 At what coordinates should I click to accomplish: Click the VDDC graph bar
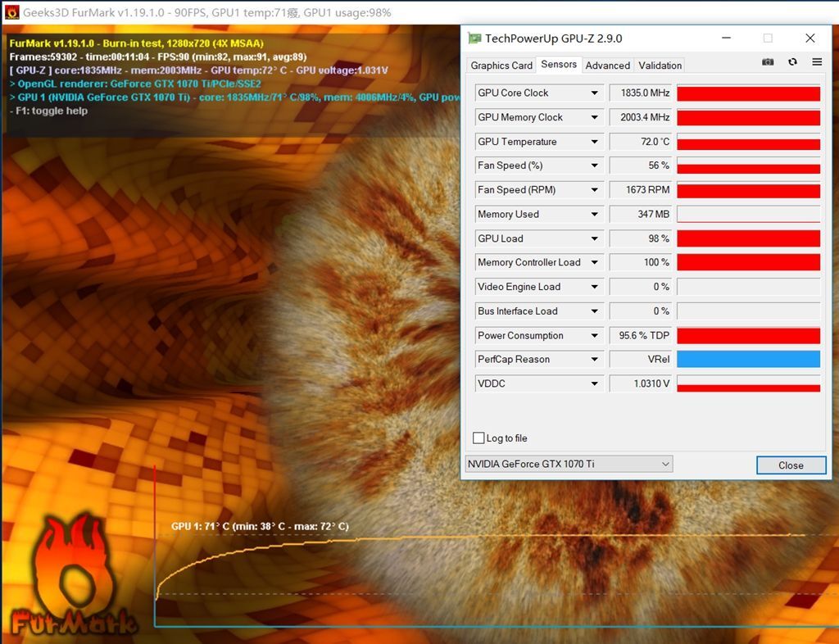pos(749,383)
